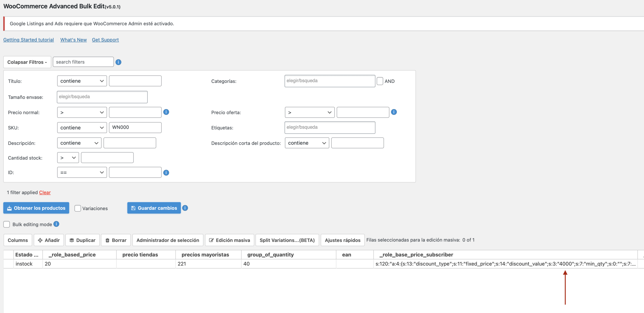The width and height of the screenshot is (644, 313).
Task: Click the ID value input
Action: coord(135,172)
